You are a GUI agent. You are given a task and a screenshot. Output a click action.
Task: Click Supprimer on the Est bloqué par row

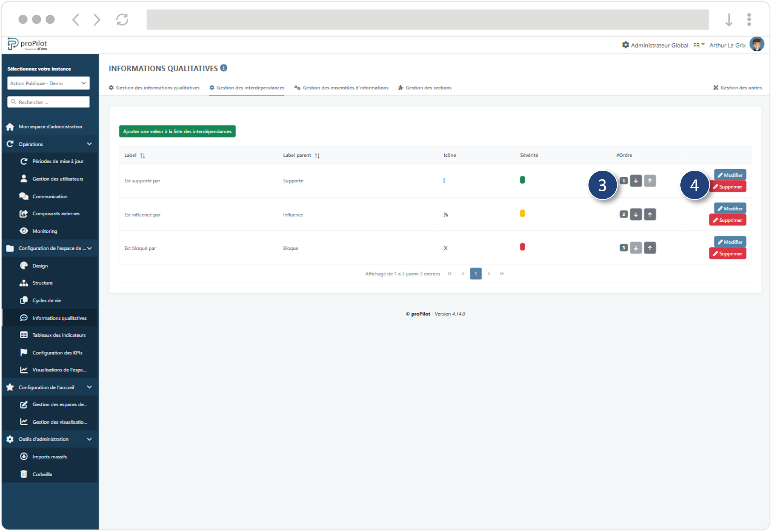coord(727,253)
